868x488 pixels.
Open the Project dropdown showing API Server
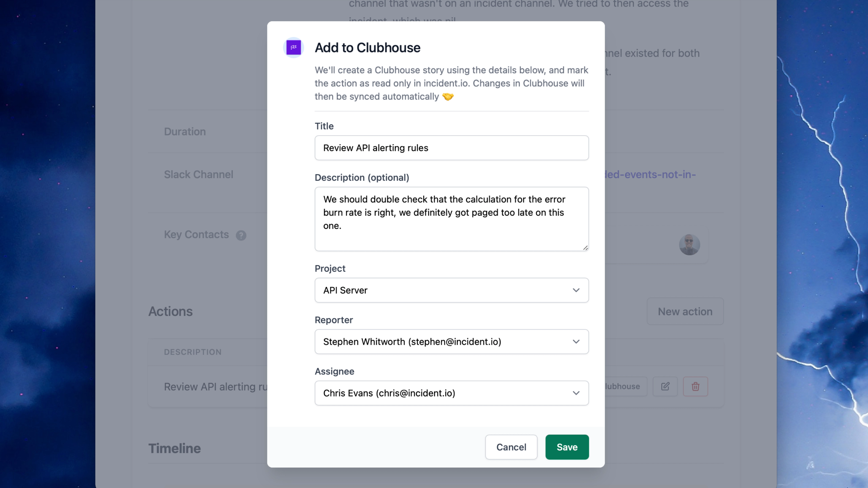(452, 290)
